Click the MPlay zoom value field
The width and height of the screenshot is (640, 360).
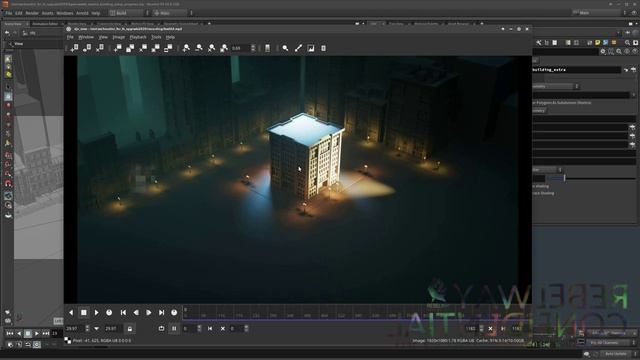[x=240, y=48]
